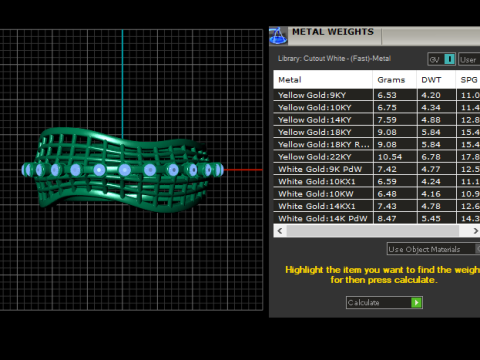Select the White Gold:14K PdW row

click(x=377, y=218)
